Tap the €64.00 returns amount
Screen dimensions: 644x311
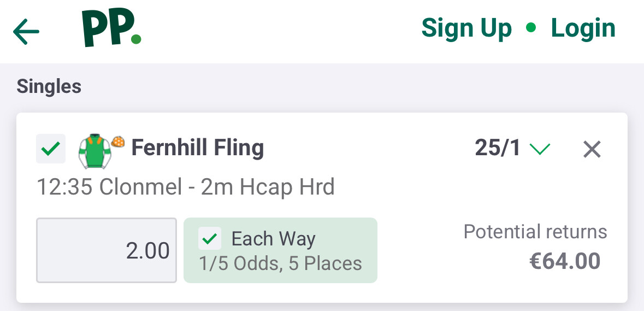(x=565, y=261)
